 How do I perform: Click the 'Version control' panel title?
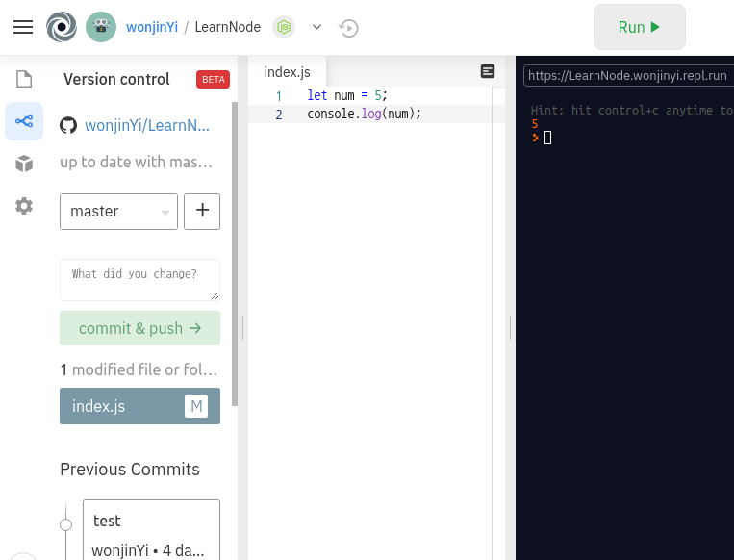[116, 79]
